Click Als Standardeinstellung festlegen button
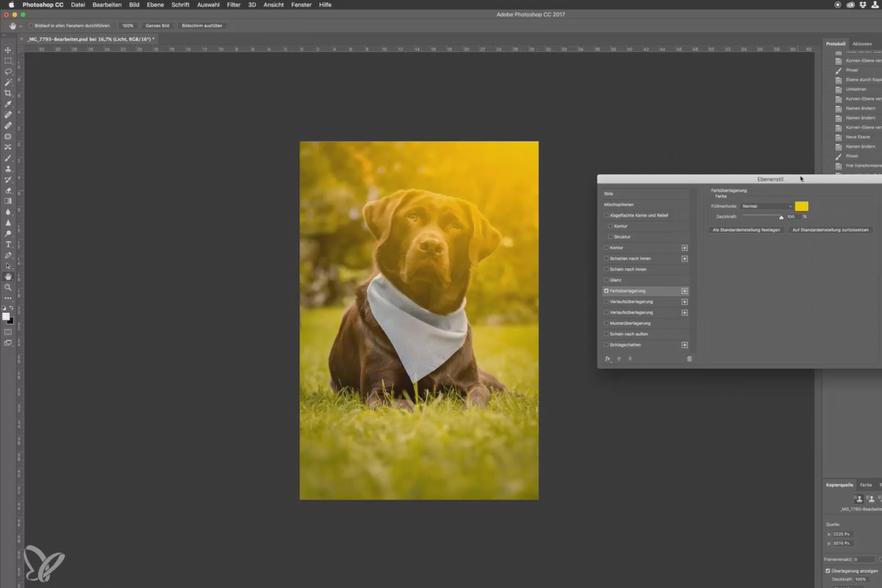The image size is (882, 588). 746,230
